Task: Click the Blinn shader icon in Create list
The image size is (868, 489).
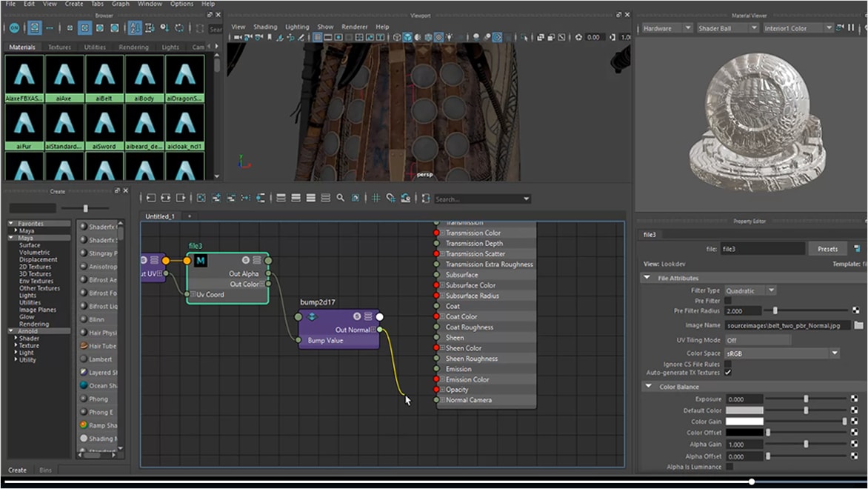Action: 84,319
